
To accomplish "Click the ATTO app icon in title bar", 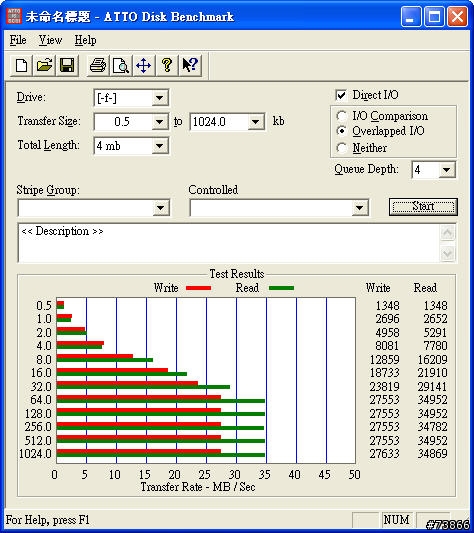I will click(x=14, y=16).
